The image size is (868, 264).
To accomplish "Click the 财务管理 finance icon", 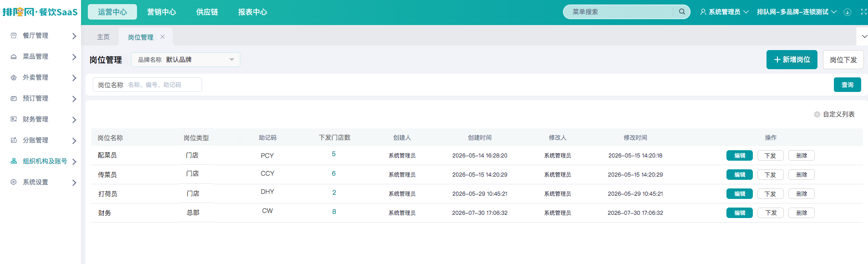I will click(14, 119).
